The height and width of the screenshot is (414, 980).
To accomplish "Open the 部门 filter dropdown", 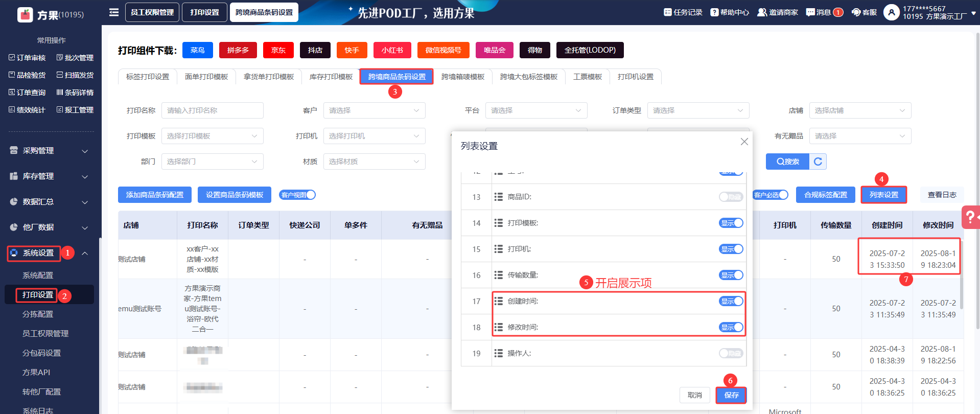I will pos(213,162).
